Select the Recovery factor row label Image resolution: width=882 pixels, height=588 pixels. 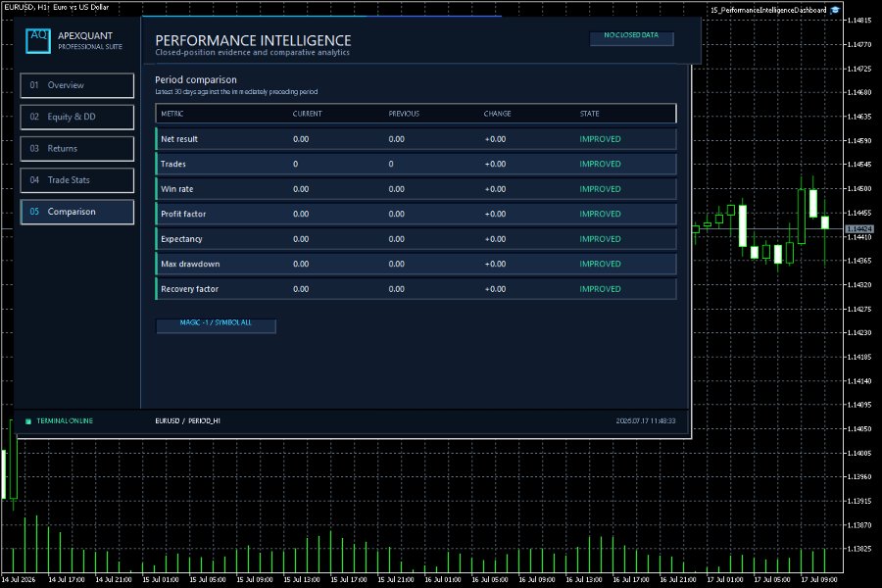(189, 289)
